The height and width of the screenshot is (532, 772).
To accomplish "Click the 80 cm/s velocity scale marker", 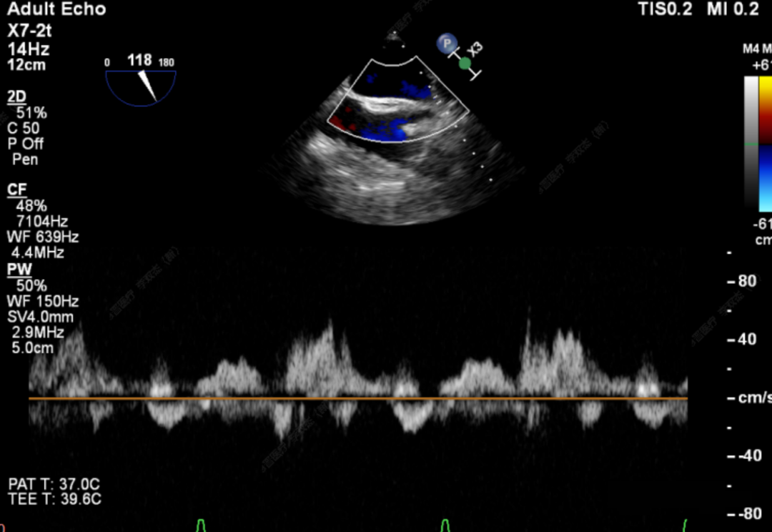I will [x=747, y=281].
